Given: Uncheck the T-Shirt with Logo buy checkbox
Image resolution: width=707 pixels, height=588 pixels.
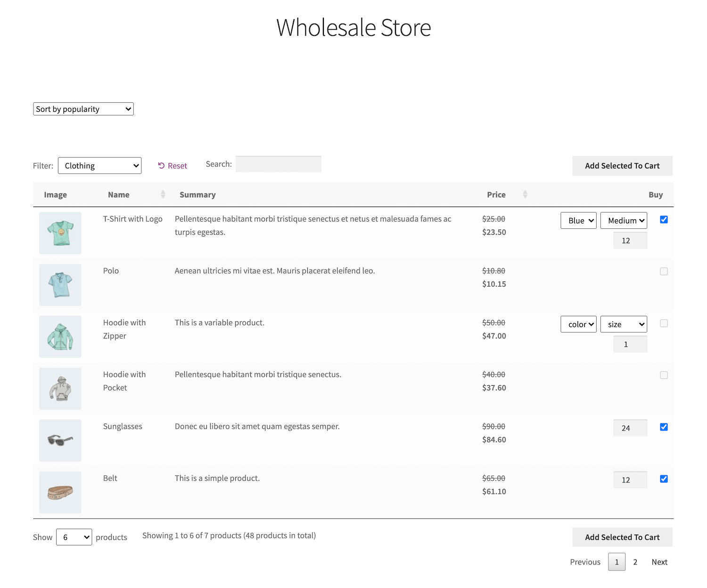Looking at the screenshot, I should 664,220.
